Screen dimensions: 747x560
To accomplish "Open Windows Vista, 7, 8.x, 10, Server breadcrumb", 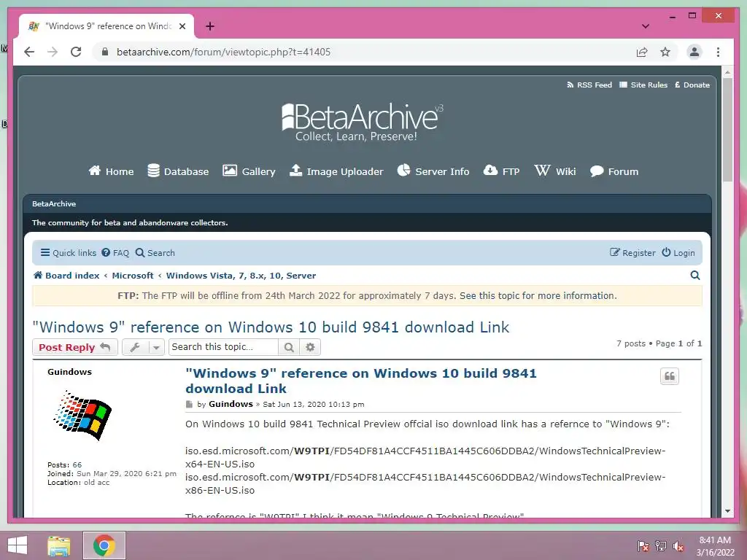I will pyautogui.click(x=241, y=275).
